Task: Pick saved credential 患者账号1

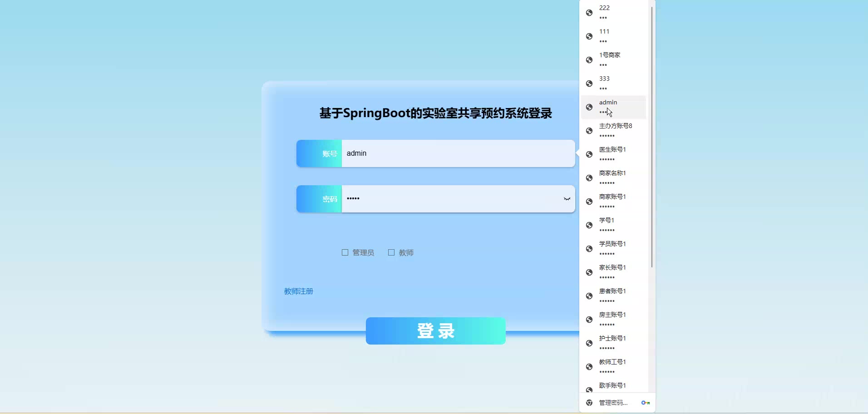Action: [x=614, y=296]
